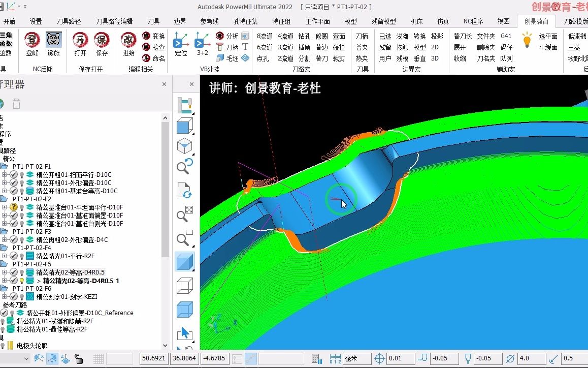Screen dimensions: 588x368
Task: Click the calculator icon in status bar
Action: pyautogui.click(x=316, y=359)
